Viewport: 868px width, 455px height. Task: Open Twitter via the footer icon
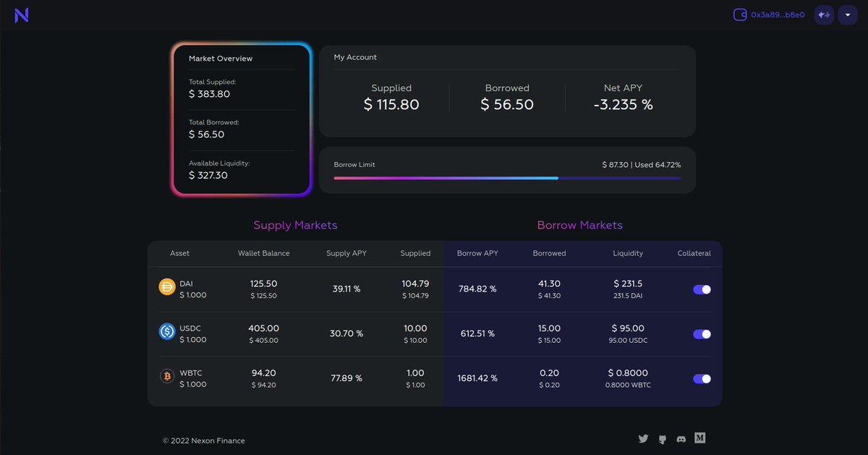(x=643, y=438)
